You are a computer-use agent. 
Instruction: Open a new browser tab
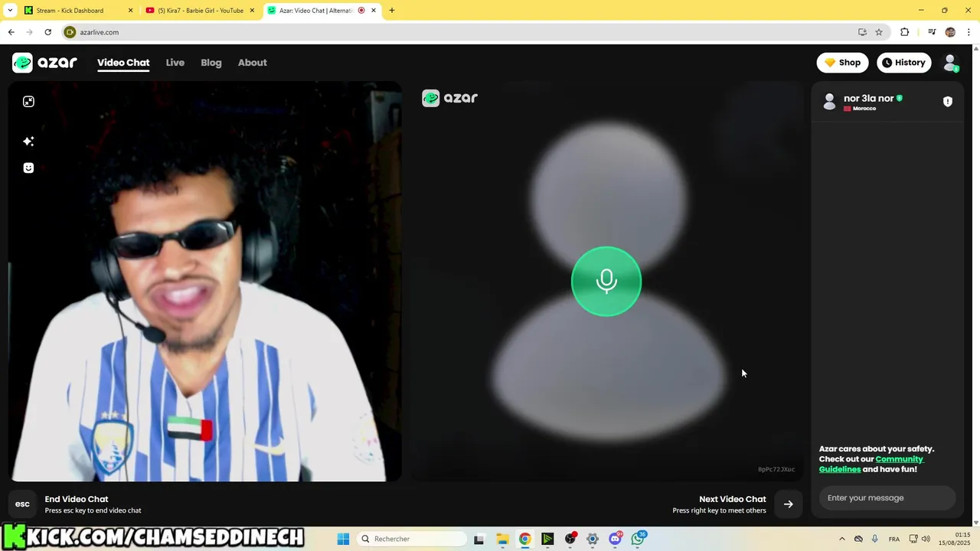pyautogui.click(x=392, y=11)
